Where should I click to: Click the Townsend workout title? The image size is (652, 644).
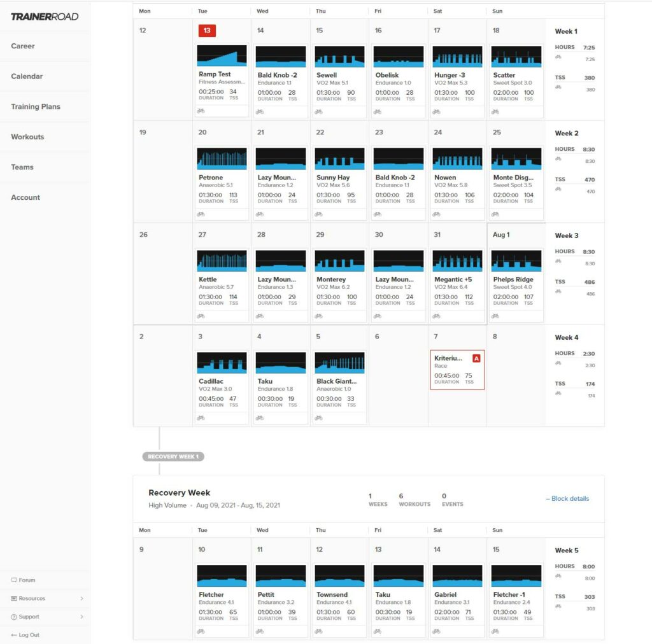point(332,594)
